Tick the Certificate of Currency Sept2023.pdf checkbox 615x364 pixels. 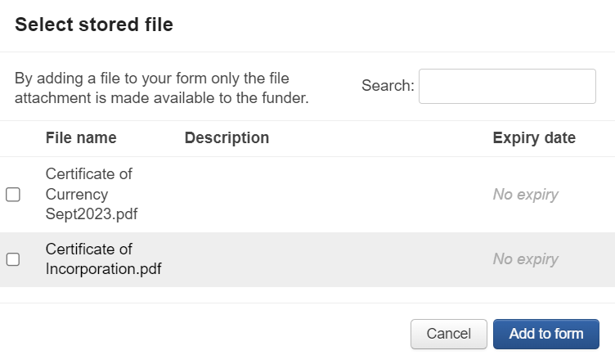(x=13, y=195)
